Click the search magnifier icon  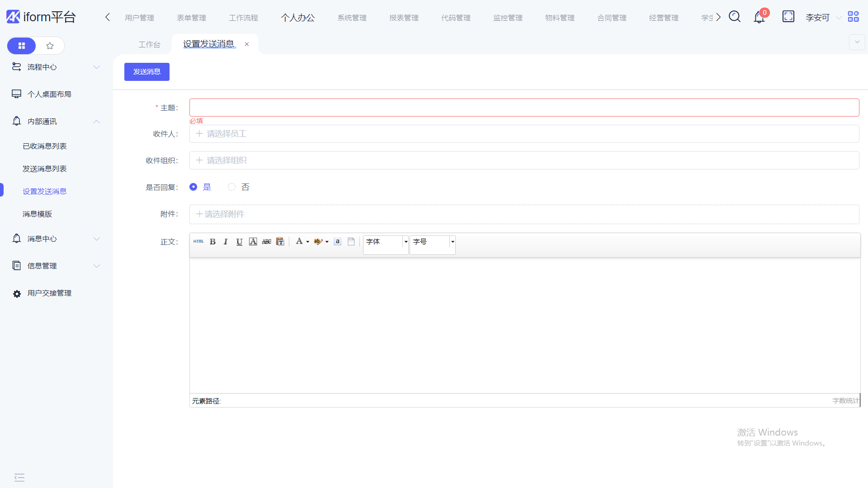point(735,17)
